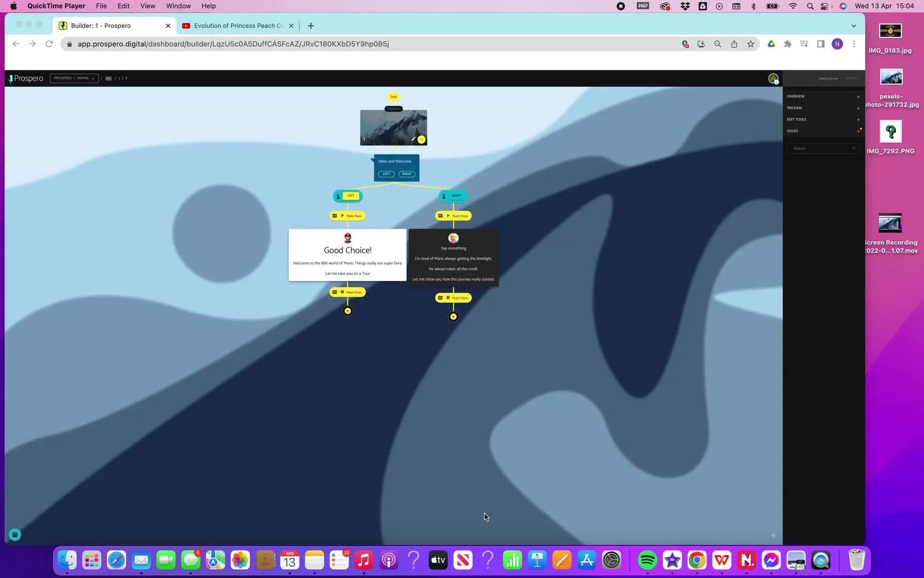Add a node below Peach branch with plus button
Screen dimensions: 924x578
pyautogui.click(x=453, y=317)
